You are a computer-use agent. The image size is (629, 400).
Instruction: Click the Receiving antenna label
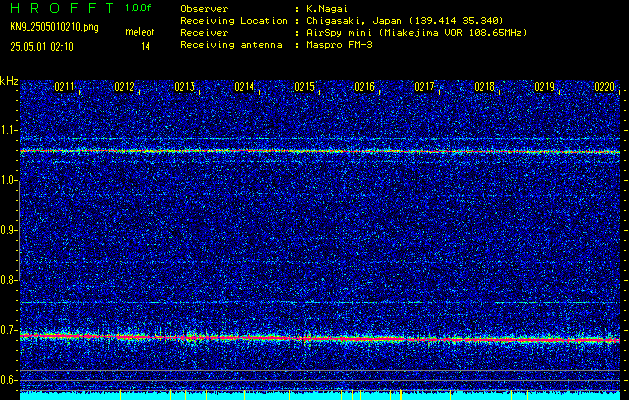(231, 45)
